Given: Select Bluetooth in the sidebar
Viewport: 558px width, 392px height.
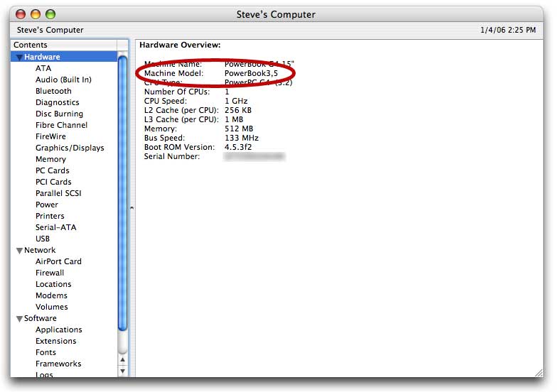Looking at the screenshot, I should [x=53, y=91].
